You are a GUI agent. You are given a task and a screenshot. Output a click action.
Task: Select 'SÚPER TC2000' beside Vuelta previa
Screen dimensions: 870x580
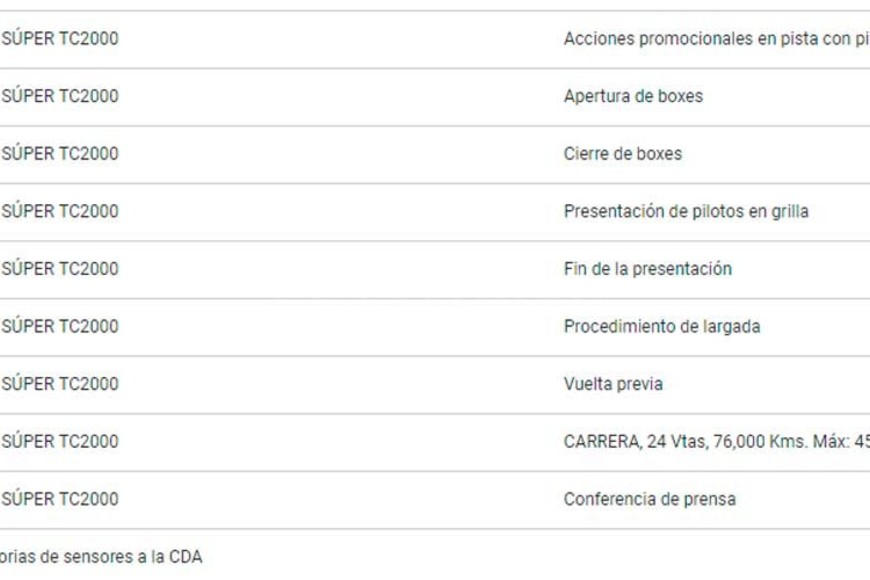point(60,384)
